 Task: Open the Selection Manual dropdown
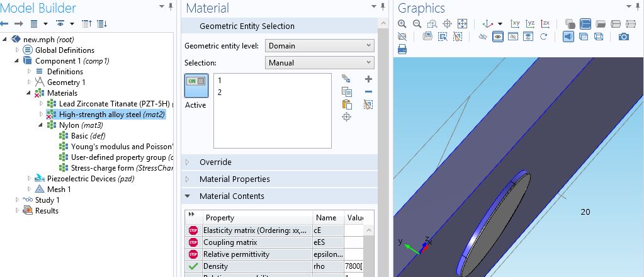(x=319, y=63)
